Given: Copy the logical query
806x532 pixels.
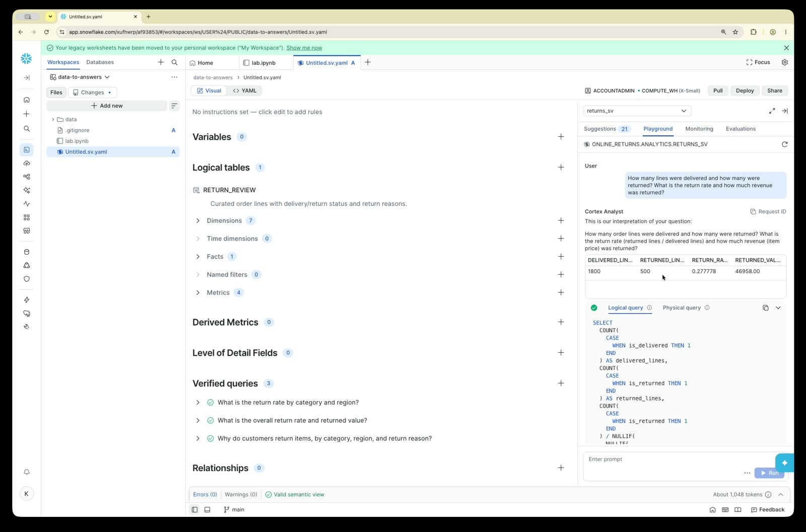Looking at the screenshot, I should [x=765, y=308].
